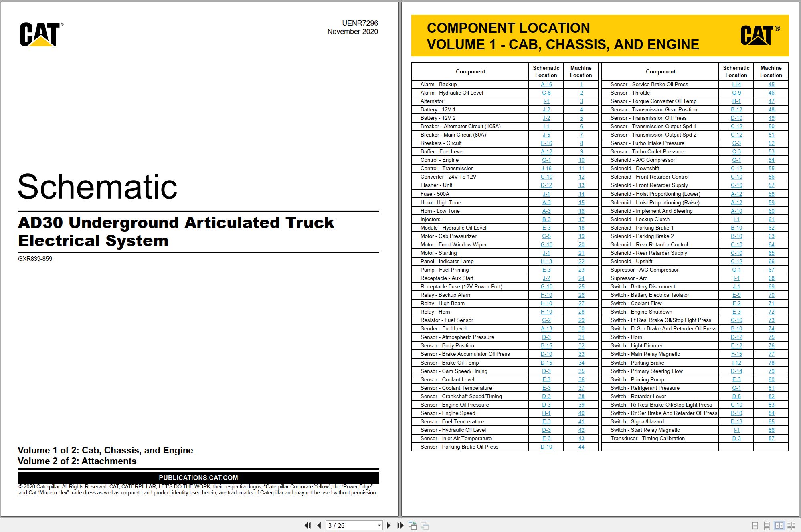This screenshot has width=801, height=532.
Task: Click the Sensor - Cam Speed/Timing component cell
Action: click(470, 371)
